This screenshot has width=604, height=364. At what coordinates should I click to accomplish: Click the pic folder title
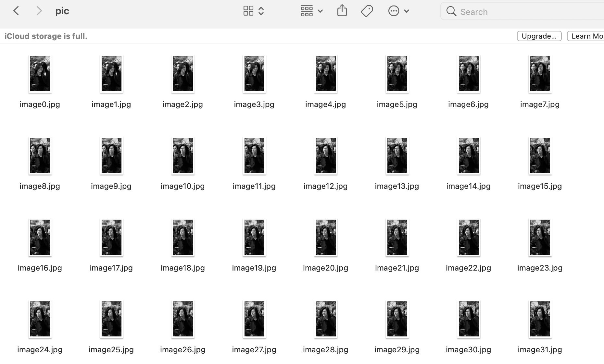tap(62, 11)
